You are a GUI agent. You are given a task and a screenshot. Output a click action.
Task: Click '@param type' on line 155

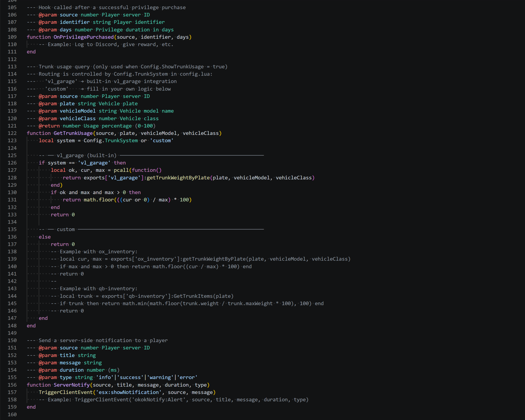[55, 378]
